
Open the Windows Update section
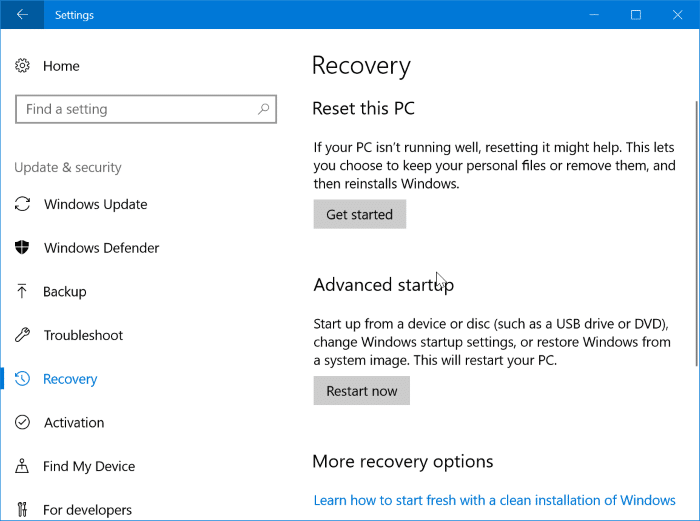pos(95,204)
